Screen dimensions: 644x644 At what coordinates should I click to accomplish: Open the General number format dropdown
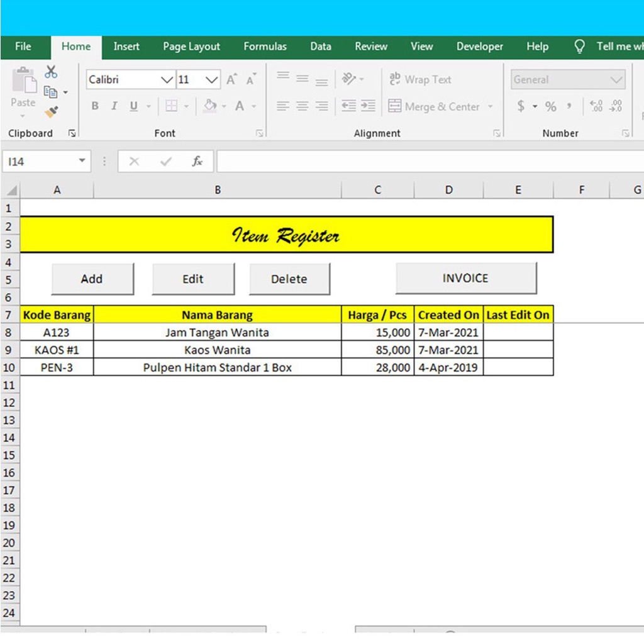(616, 80)
